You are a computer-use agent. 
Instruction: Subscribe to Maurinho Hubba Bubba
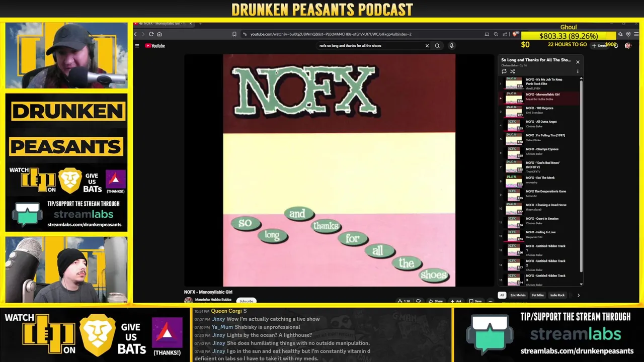click(247, 301)
